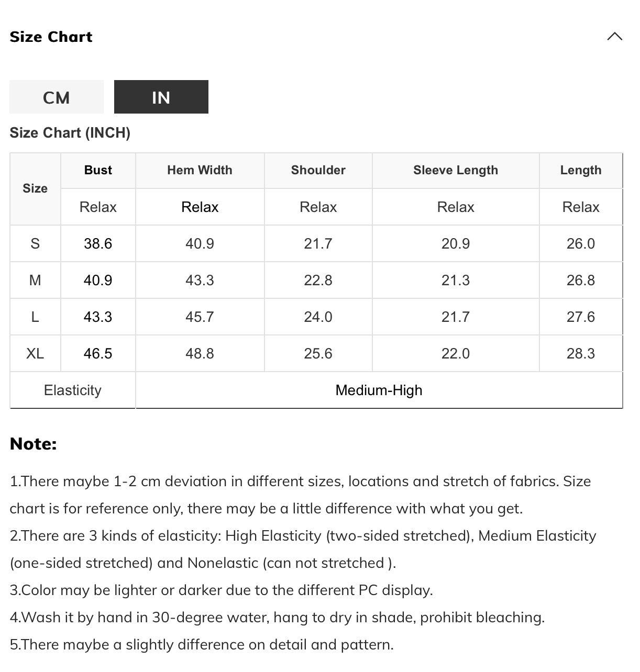Click bust value 38.6 for size S
Viewport: 640px width, 672px height.
[x=98, y=243]
